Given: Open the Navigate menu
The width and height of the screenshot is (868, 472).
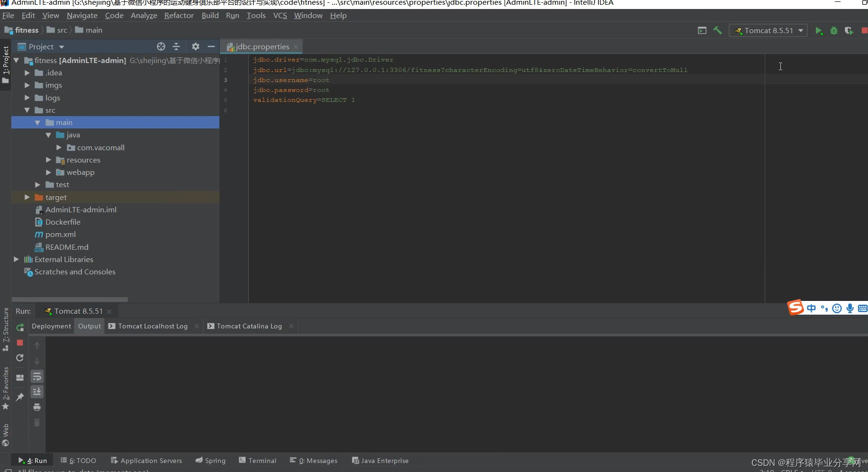Looking at the screenshot, I should 82,15.
